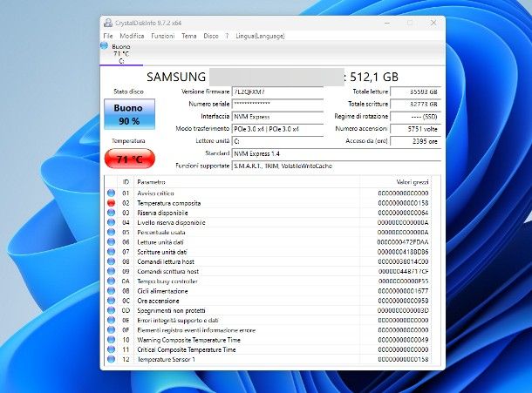Click the status orb for Percentuale usata
This screenshot has width=532, height=393.
[111, 233]
